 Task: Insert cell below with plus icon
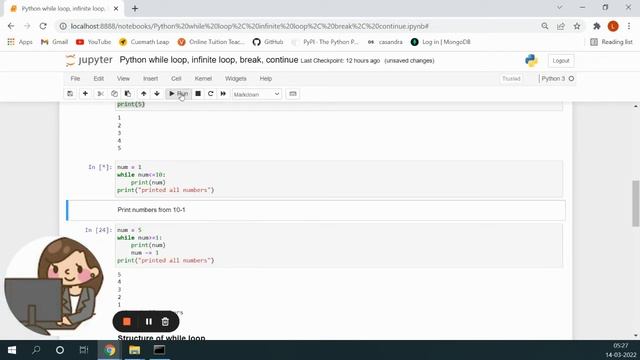[85, 94]
